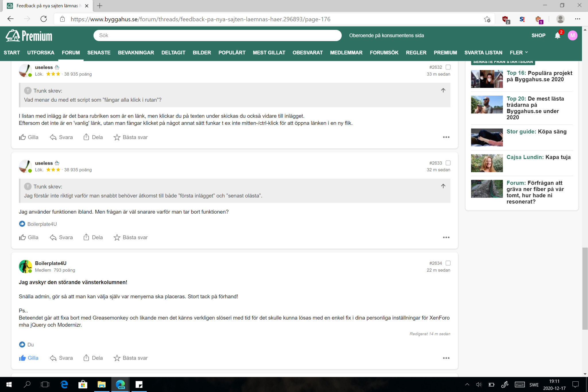
Task: Open SVARTA LISTAN navigation item
Action: point(483,53)
